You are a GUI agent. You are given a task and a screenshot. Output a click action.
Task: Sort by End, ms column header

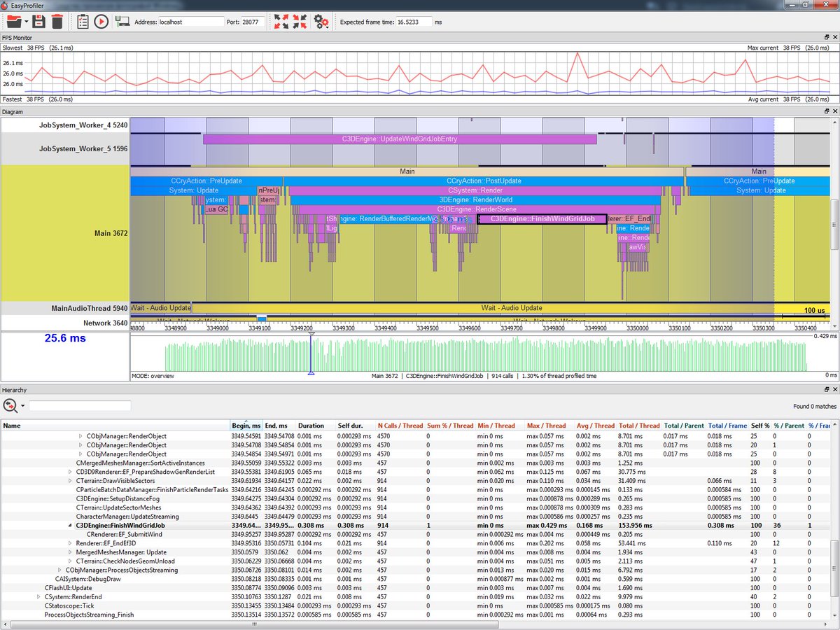279,426
